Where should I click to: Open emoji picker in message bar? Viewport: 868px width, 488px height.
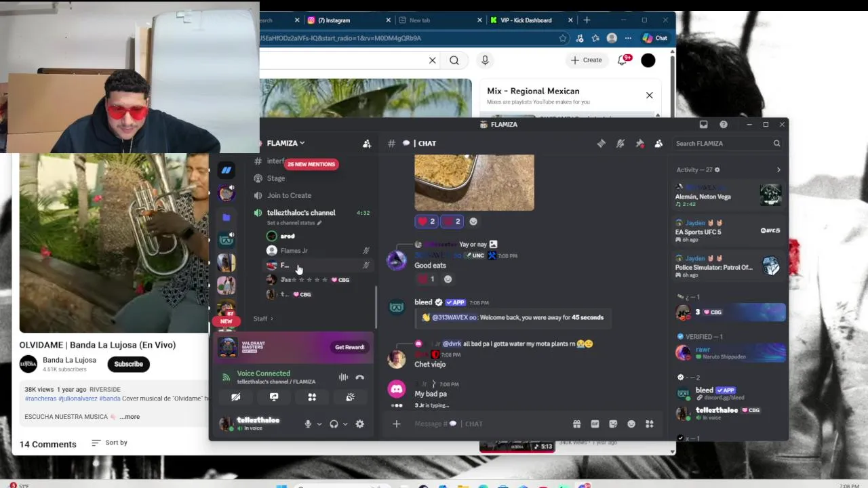631,424
